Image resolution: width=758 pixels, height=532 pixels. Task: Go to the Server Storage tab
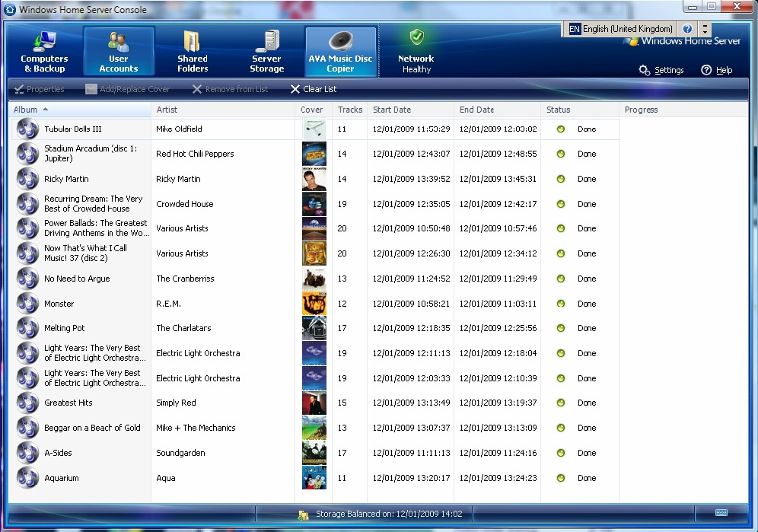266,51
